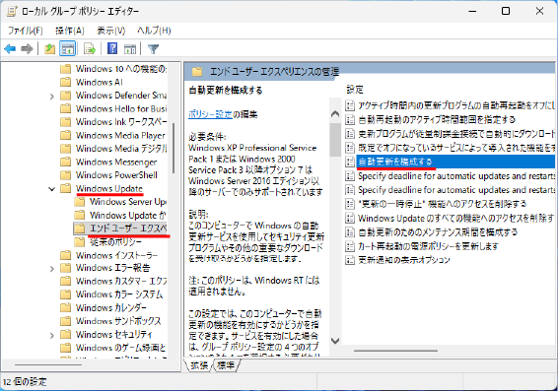Select カート再起動の電源ポリシー setting
The image size is (558, 392).
point(428,246)
